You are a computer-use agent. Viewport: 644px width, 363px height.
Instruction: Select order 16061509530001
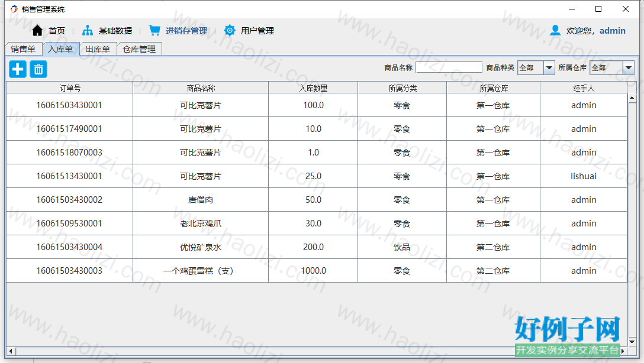pos(69,223)
